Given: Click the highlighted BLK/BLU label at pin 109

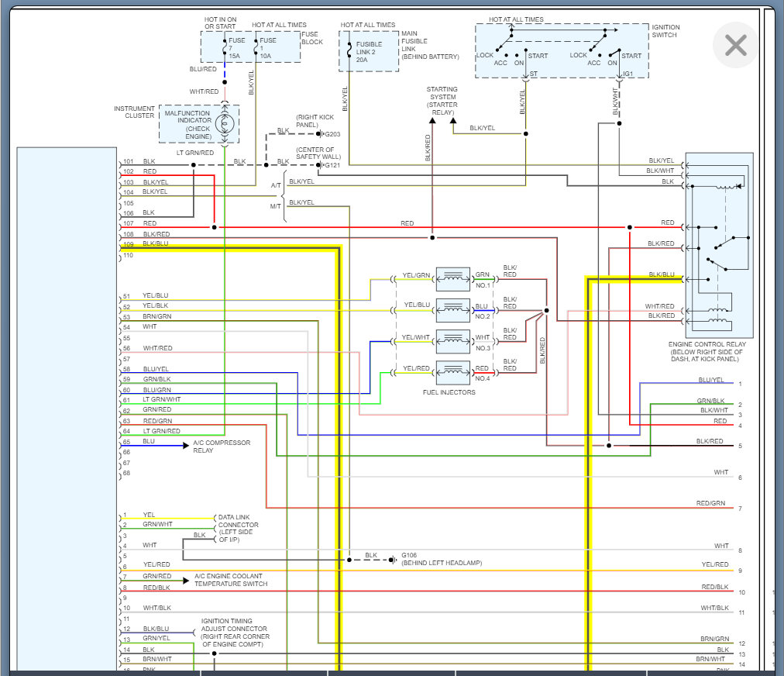Looking at the screenshot, I should click(x=155, y=243).
